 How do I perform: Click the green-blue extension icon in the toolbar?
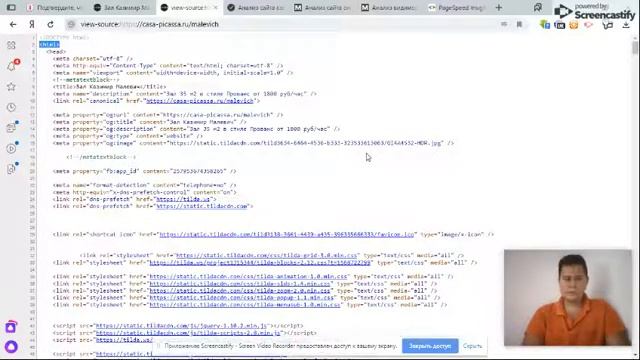click(x=545, y=24)
